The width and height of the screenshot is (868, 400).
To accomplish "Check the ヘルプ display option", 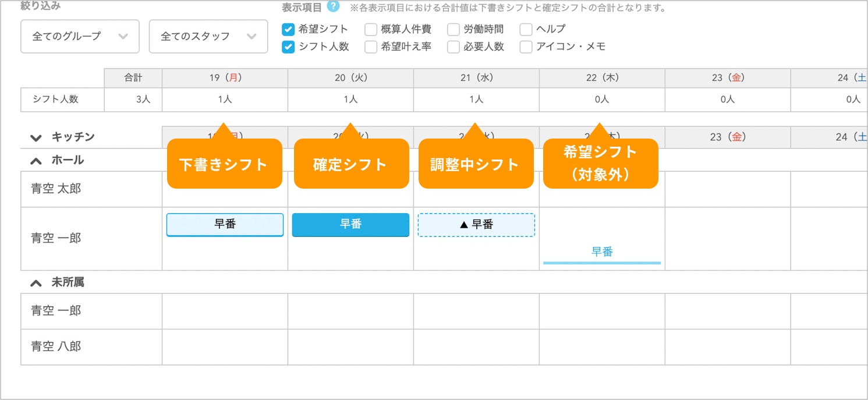I will click(526, 29).
